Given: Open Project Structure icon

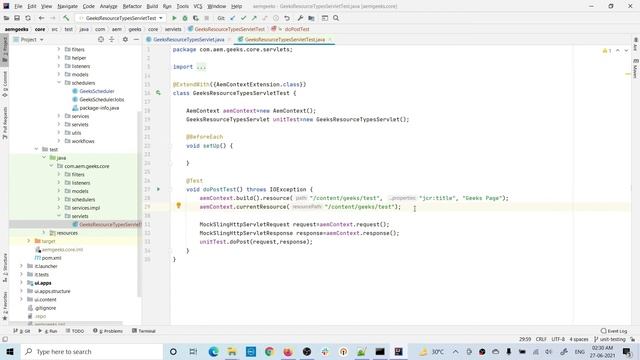Looking at the screenshot, I should coord(311,18).
